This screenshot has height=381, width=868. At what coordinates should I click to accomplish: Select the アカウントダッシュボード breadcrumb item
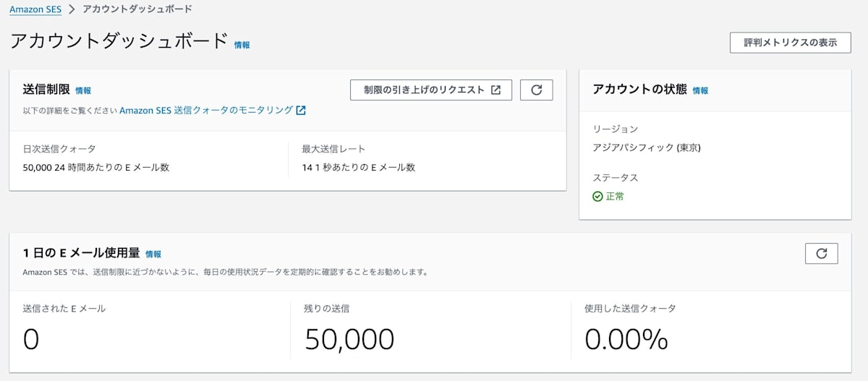coord(137,9)
